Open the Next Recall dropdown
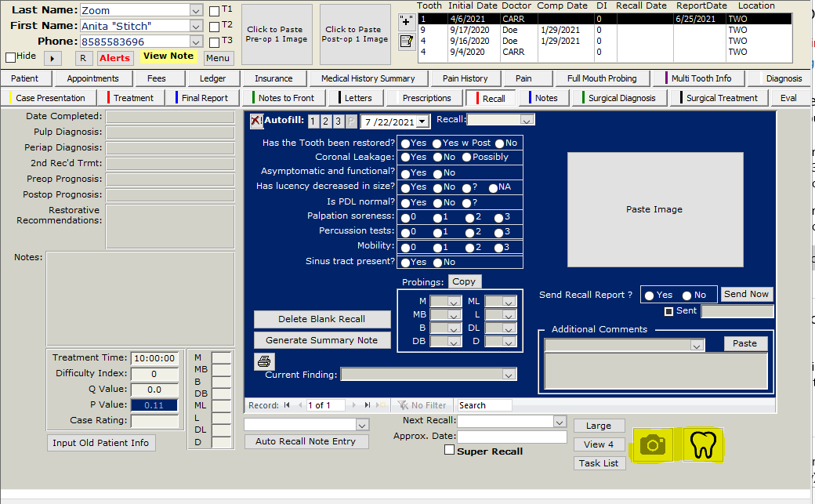 pos(559,422)
